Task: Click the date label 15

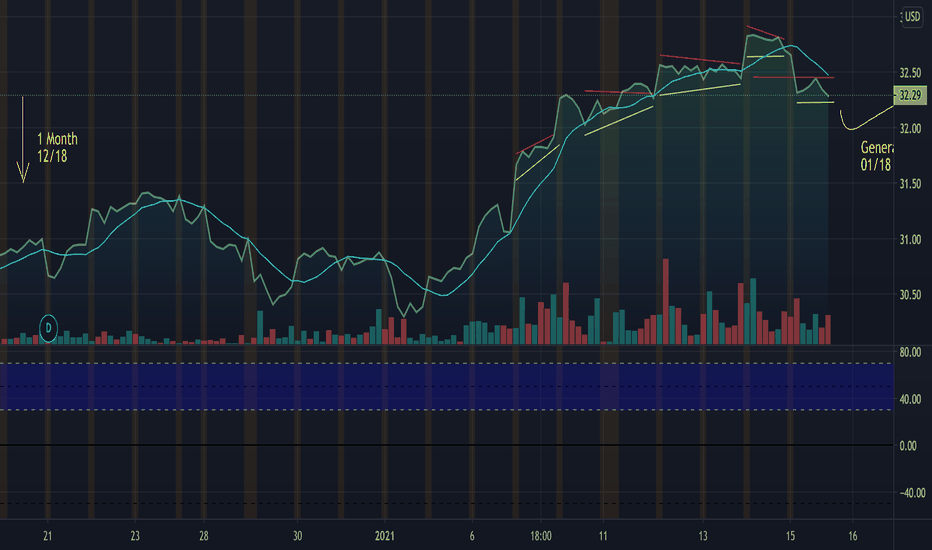Action: (790, 536)
